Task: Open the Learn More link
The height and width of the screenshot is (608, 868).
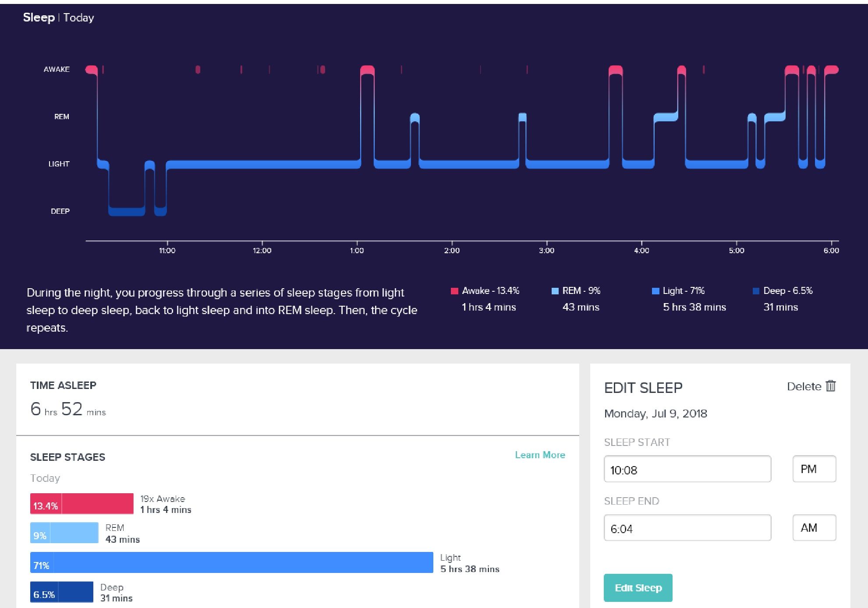Action: point(540,455)
